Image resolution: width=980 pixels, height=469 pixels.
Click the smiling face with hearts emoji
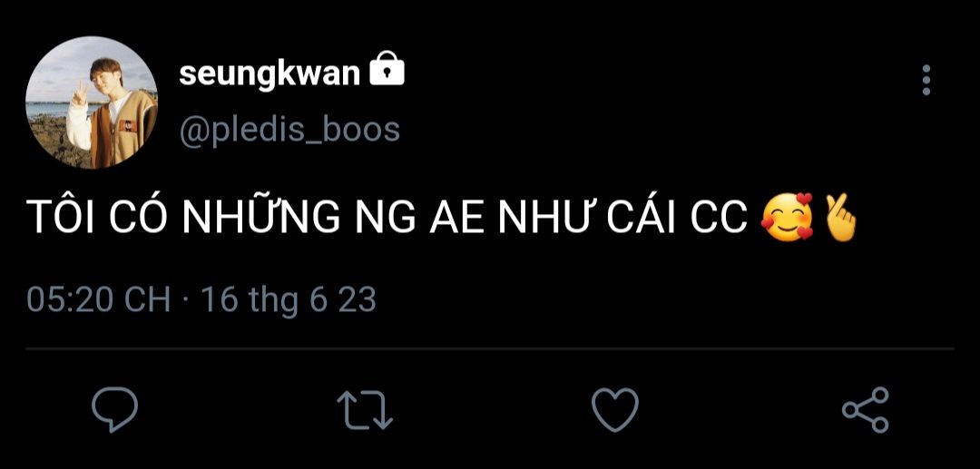tap(788, 217)
